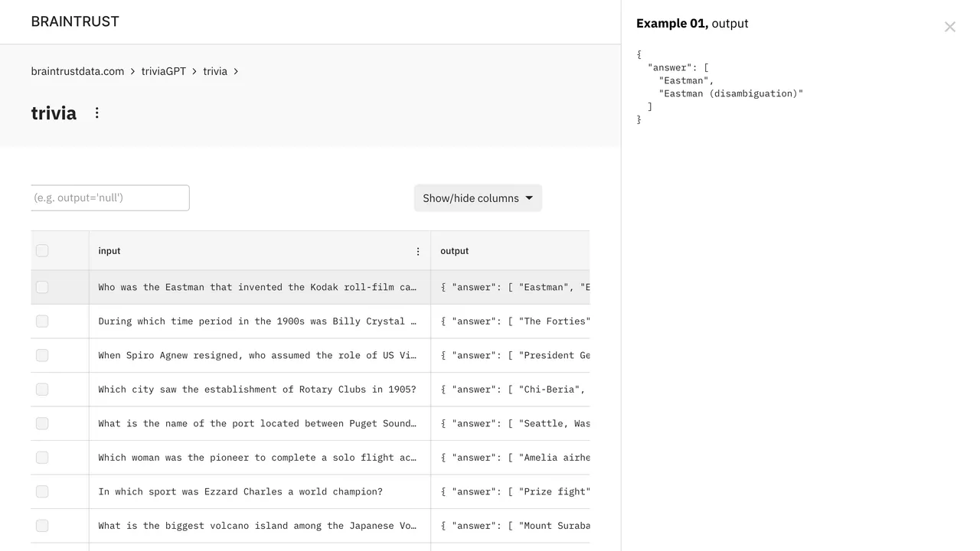Check the Rotary Clubs question row
Image resolution: width=980 pixels, height=551 pixels.
pos(42,390)
